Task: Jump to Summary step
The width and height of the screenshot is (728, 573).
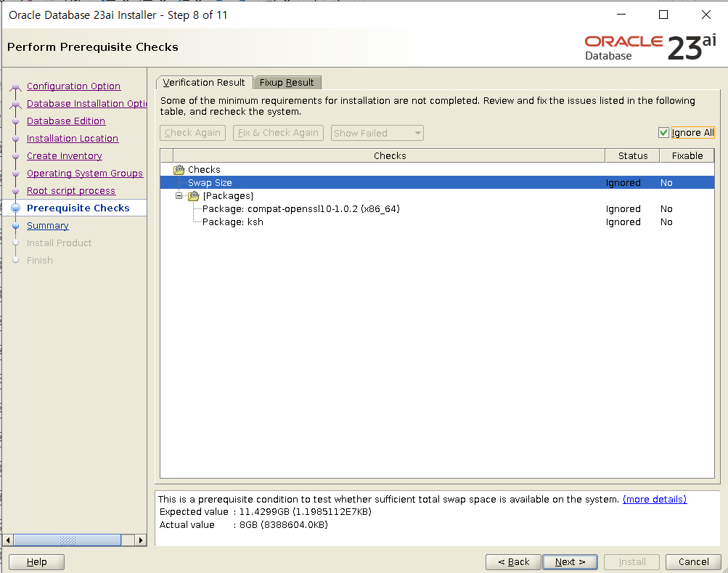Action: (x=47, y=225)
